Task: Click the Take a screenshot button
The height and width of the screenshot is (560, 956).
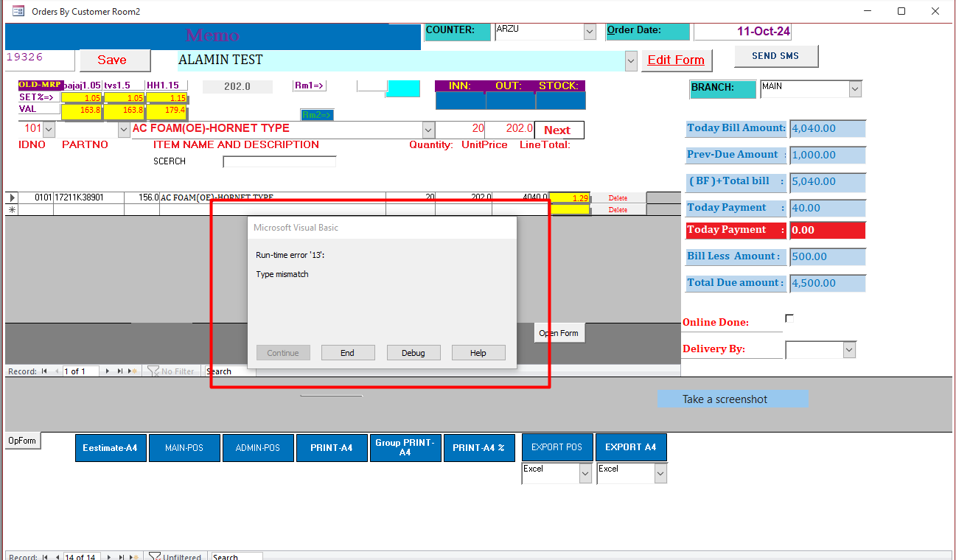Action: pyautogui.click(x=733, y=399)
